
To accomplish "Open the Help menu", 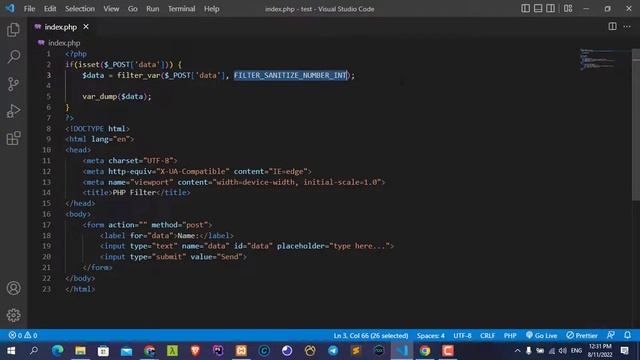I will tap(211, 9).
